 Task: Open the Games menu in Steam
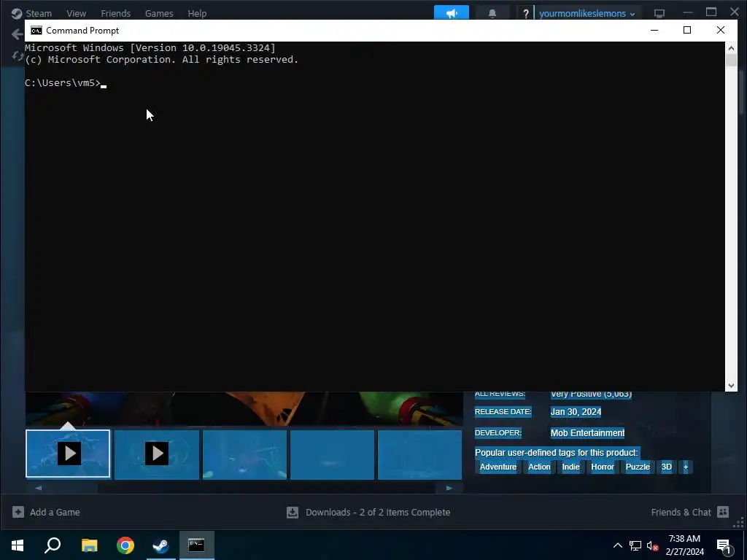click(x=158, y=13)
